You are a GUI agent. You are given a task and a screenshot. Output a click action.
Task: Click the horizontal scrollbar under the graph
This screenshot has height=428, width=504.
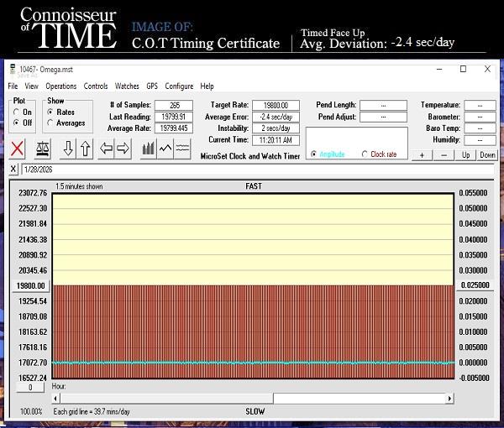pyautogui.click(x=252, y=398)
